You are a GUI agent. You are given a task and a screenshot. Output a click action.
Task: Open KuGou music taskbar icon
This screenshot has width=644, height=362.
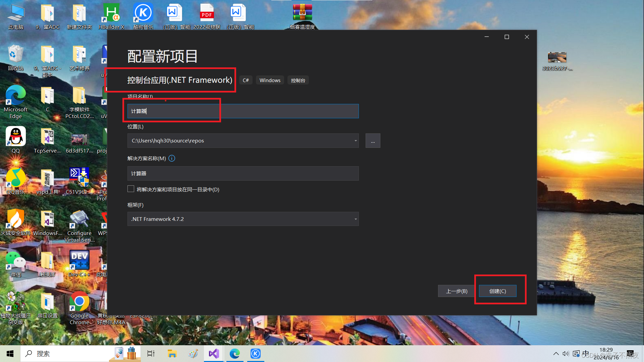tap(256, 354)
